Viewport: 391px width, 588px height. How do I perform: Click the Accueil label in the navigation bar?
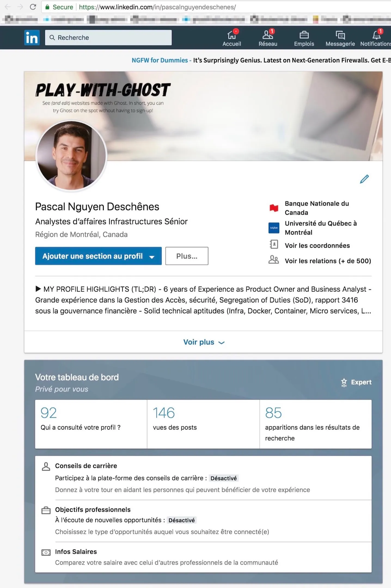click(232, 44)
